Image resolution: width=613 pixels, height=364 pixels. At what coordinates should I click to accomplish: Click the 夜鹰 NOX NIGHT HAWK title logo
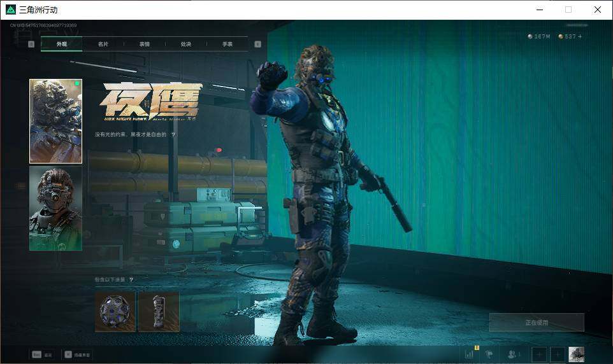(x=150, y=101)
